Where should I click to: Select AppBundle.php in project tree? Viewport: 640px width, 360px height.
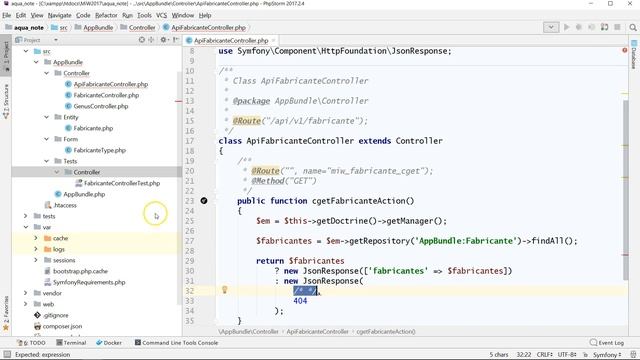84,194
